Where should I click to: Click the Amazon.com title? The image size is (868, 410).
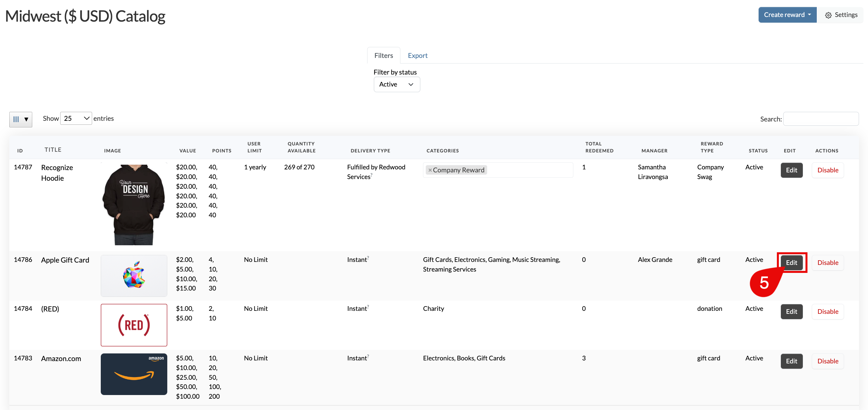(x=61, y=358)
